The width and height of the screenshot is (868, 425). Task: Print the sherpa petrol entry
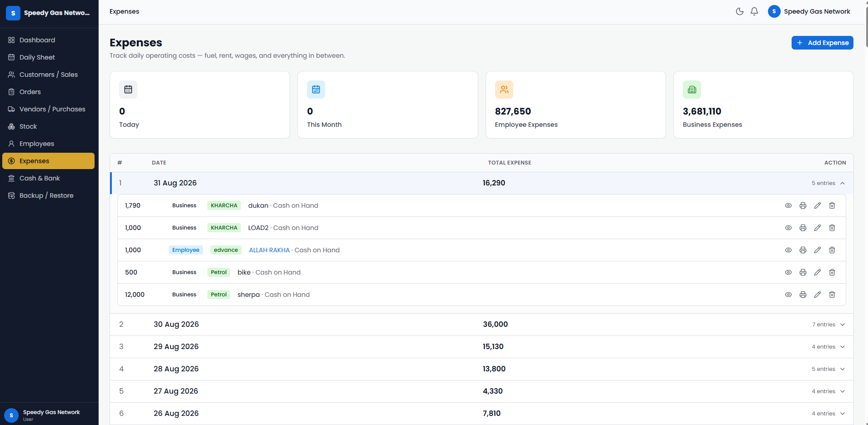[x=803, y=295]
